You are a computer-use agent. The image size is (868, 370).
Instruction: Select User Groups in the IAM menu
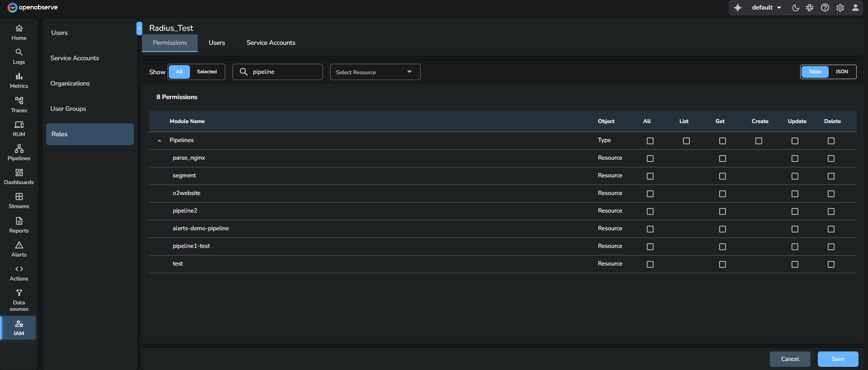pos(68,109)
